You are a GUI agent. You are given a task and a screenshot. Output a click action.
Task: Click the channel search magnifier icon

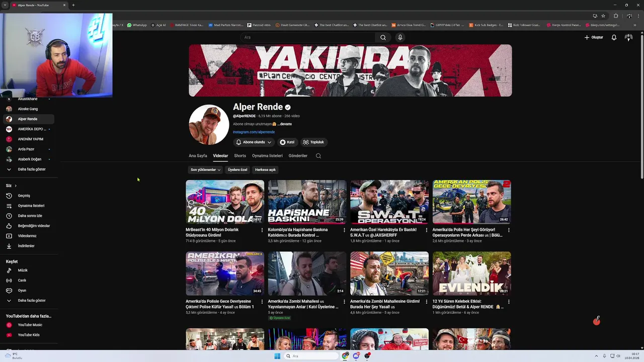318,156
